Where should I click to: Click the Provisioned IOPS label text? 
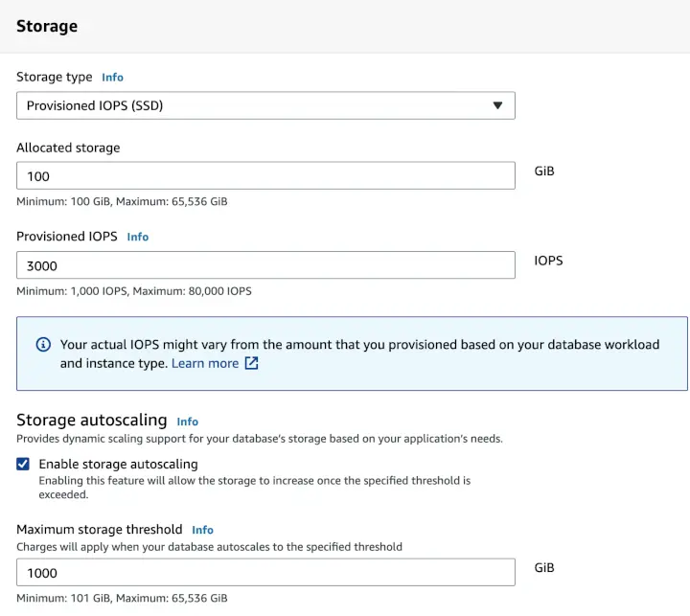[67, 237]
